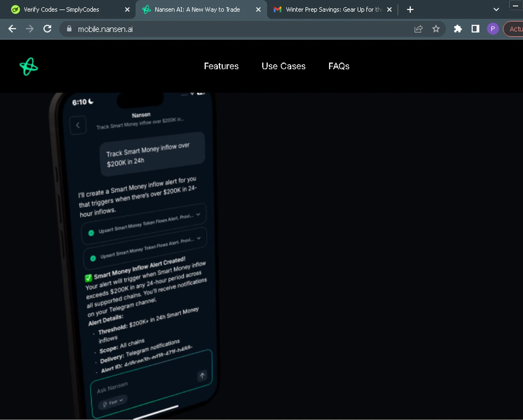Click the Smart Money Inflow Alert Created heading
The width and height of the screenshot is (523, 420).
point(139,267)
